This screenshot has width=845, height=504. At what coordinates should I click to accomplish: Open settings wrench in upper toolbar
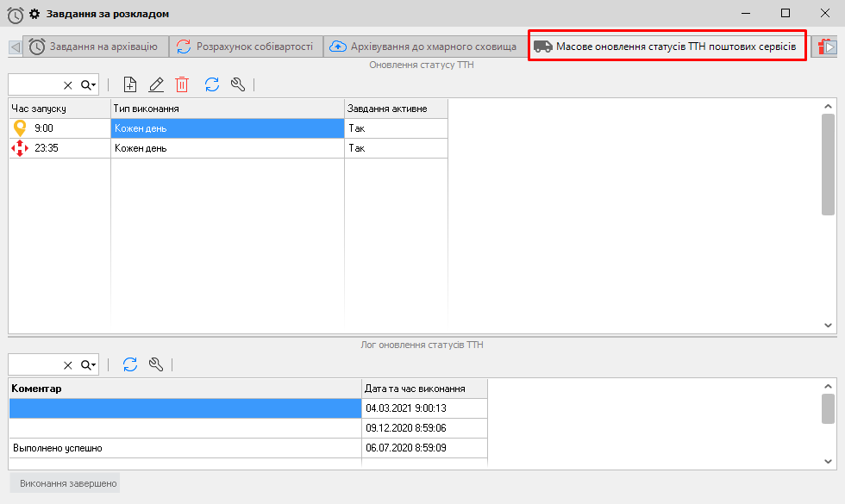pos(239,84)
